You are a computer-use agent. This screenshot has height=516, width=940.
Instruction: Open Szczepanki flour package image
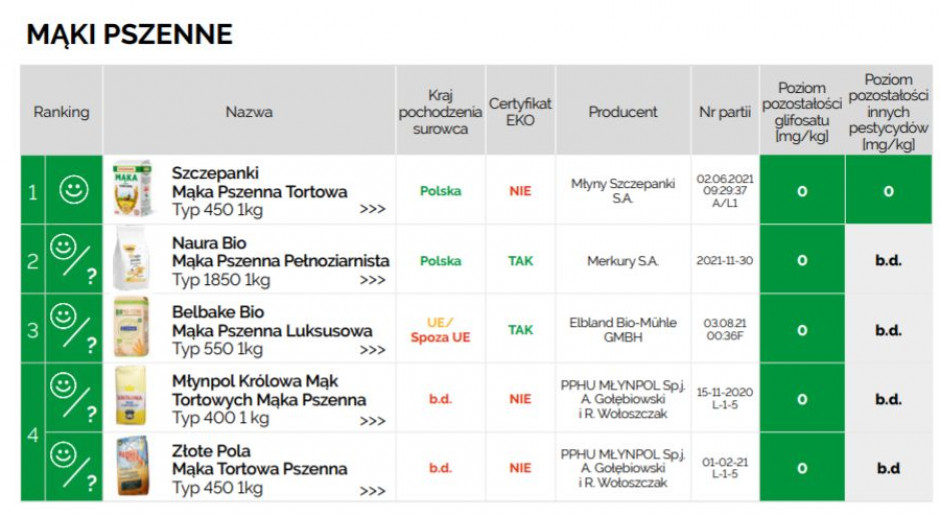(x=131, y=189)
